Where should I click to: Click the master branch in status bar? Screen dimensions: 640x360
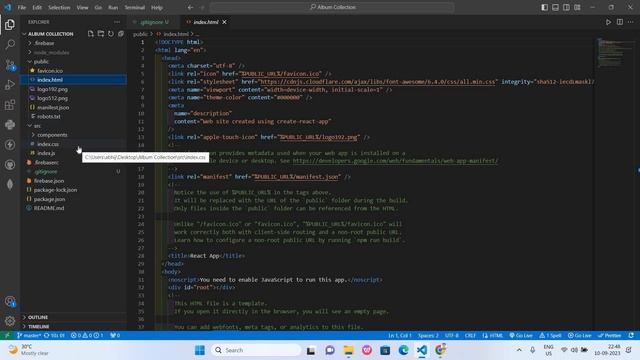[29, 335]
